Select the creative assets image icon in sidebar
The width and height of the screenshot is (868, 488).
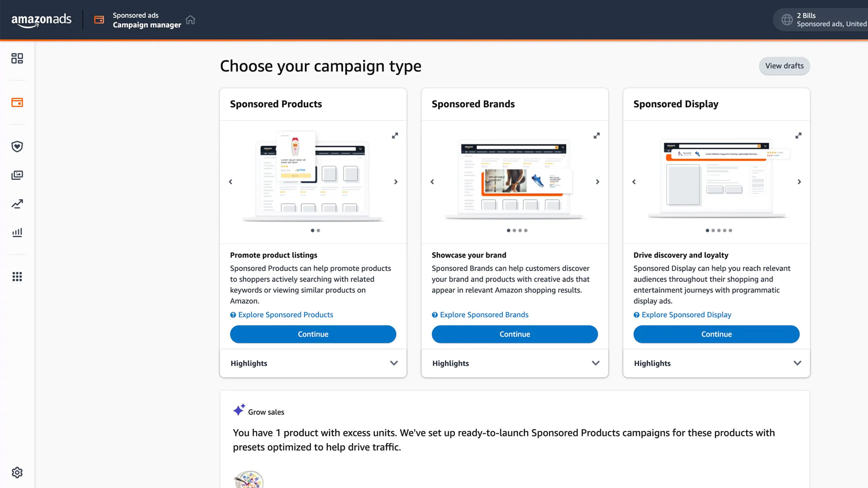pos(17,175)
